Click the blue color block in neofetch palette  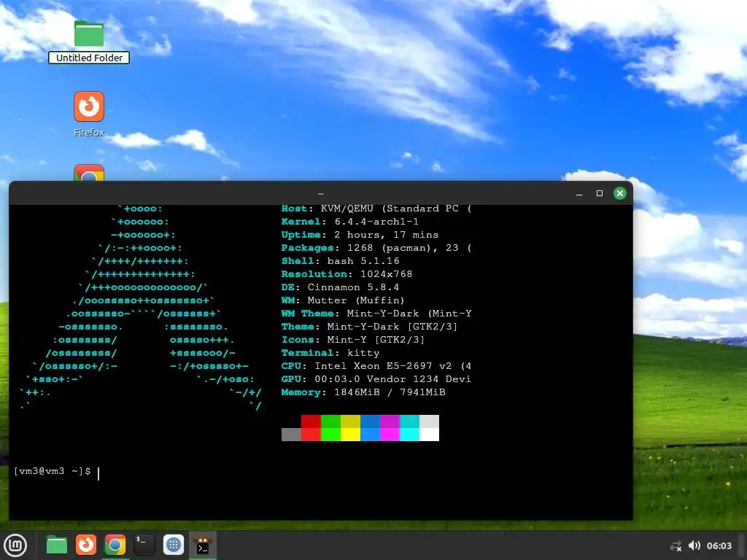pos(370,427)
